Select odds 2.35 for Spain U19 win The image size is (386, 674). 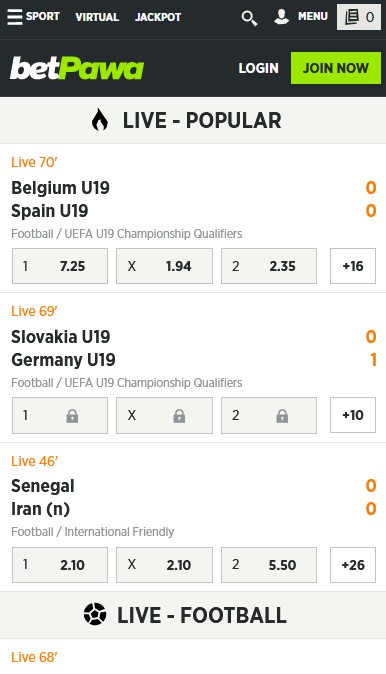tap(269, 266)
